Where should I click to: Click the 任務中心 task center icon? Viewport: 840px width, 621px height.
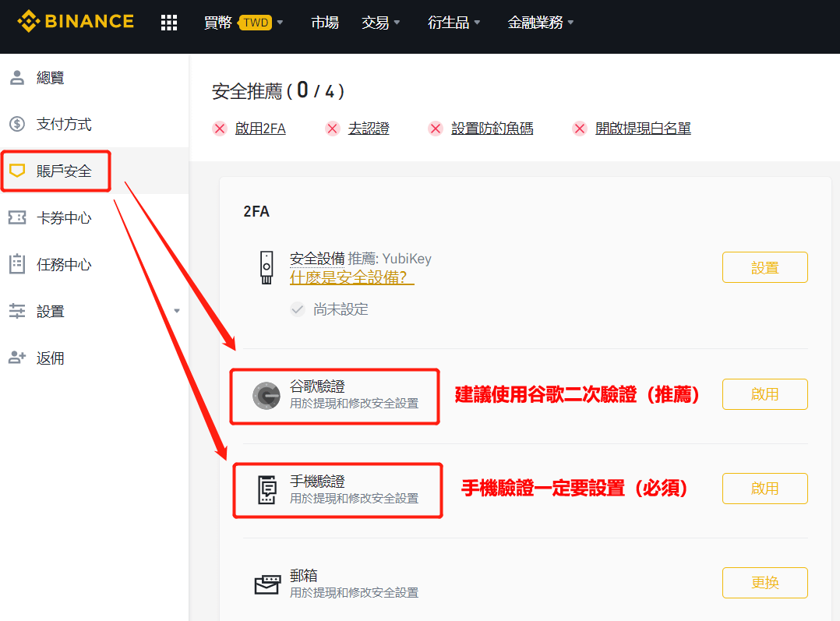[17, 263]
